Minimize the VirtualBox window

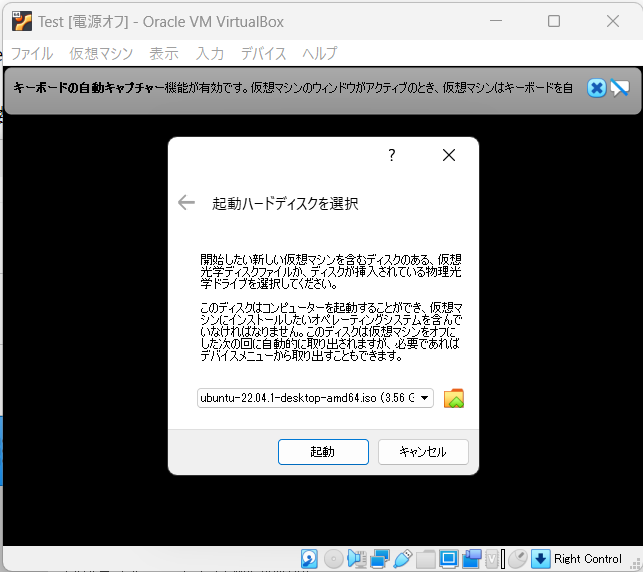coord(496,21)
